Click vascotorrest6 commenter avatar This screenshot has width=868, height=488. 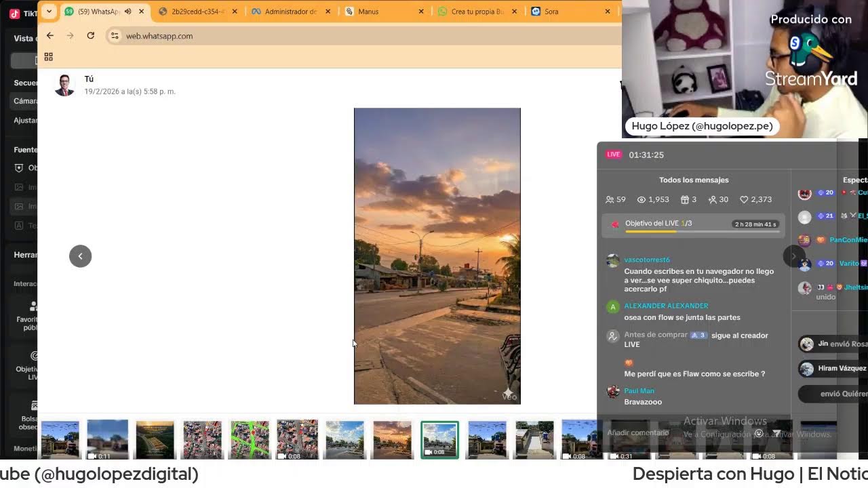[x=613, y=261]
